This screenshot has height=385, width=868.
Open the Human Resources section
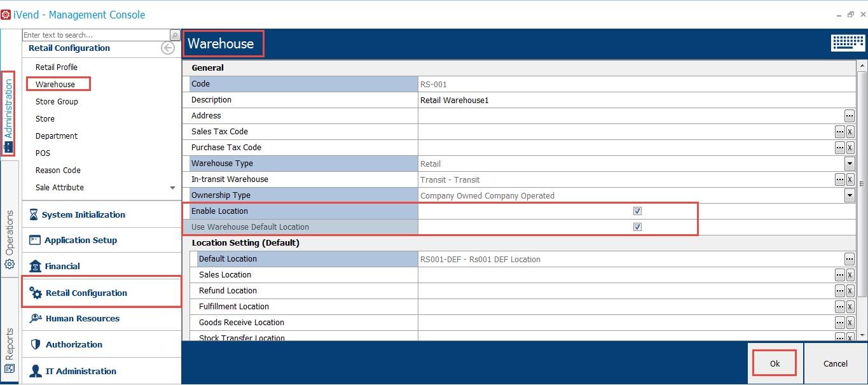(x=102, y=318)
